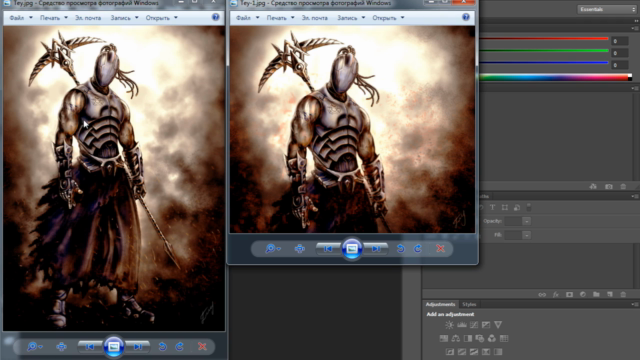Add a Channel Mixer adjustment
This screenshot has width=640, height=360.
(x=492, y=338)
